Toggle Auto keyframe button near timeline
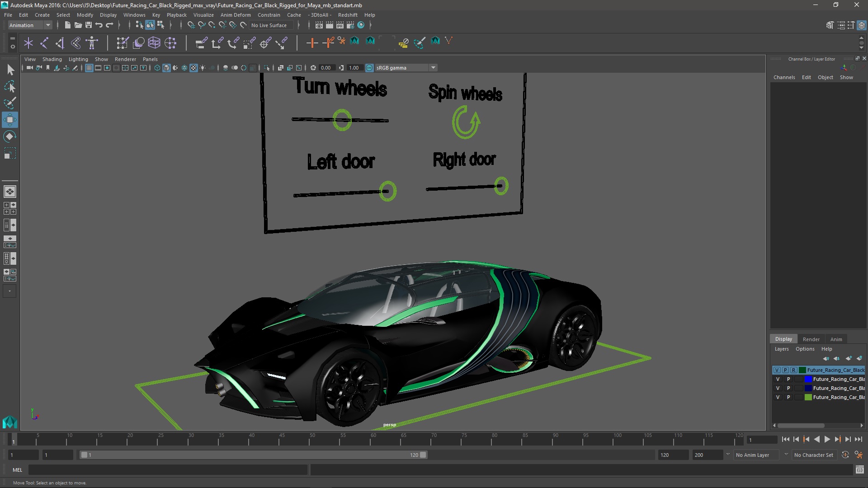Image resolution: width=868 pixels, height=488 pixels. point(845,455)
